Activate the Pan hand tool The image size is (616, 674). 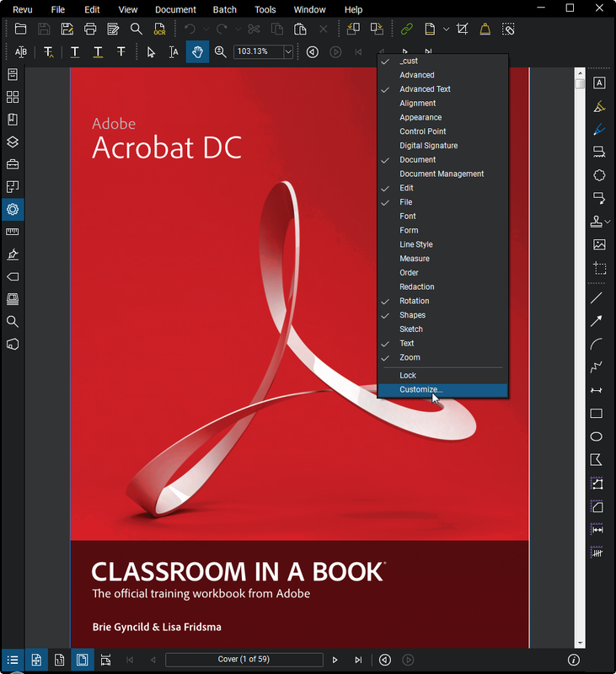pos(197,52)
